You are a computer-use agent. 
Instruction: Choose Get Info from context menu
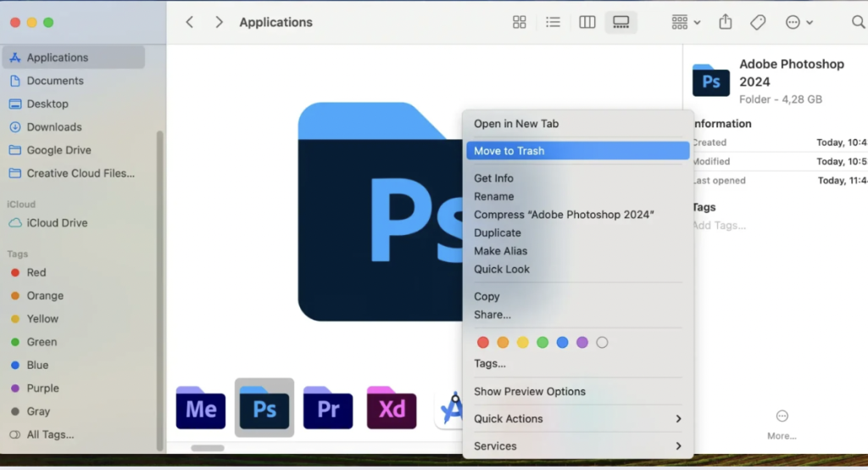[x=494, y=178]
